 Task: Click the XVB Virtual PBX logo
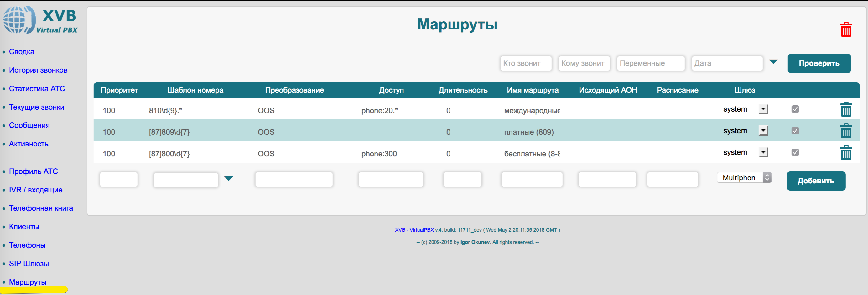tap(40, 20)
